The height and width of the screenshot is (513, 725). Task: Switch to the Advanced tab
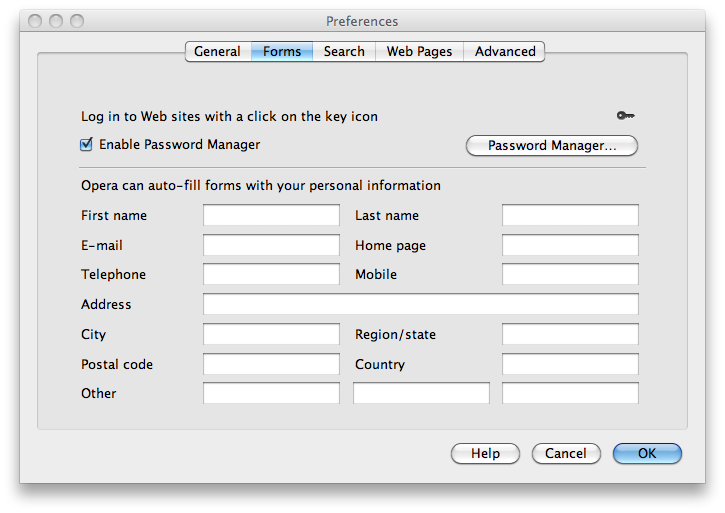coord(504,52)
